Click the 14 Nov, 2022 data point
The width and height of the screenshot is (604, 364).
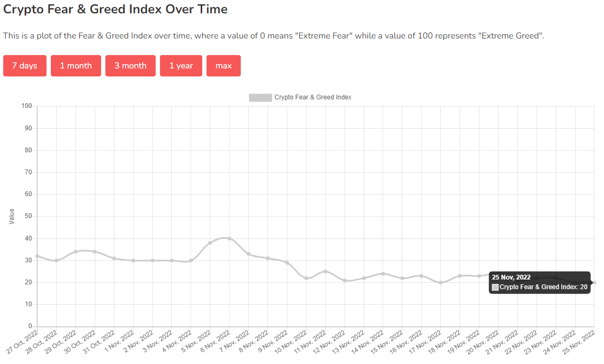pyautogui.click(x=383, y=274)
